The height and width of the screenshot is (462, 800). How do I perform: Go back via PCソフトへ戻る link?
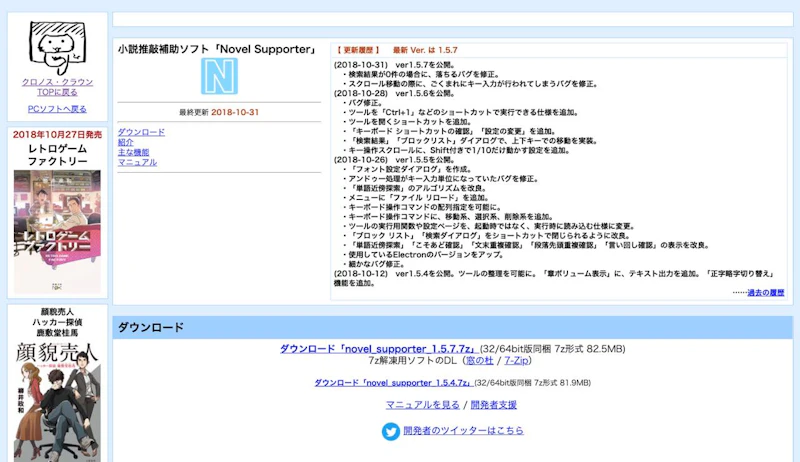click(x=57, y=109)
